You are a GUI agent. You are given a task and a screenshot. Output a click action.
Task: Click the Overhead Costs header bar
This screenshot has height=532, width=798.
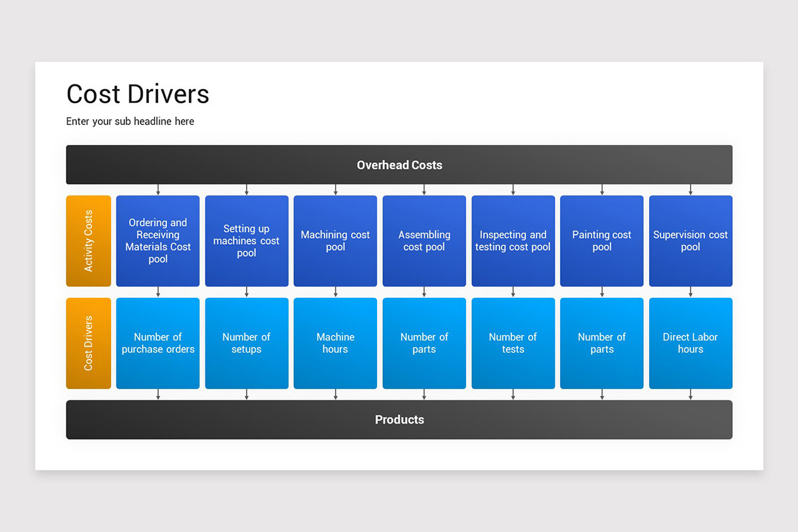pos(399,164)
